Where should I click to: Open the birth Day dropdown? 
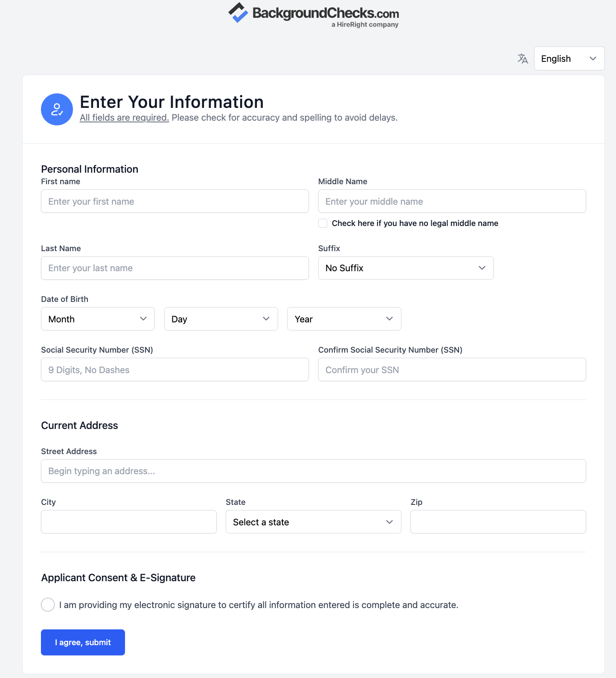click(221, 319)
